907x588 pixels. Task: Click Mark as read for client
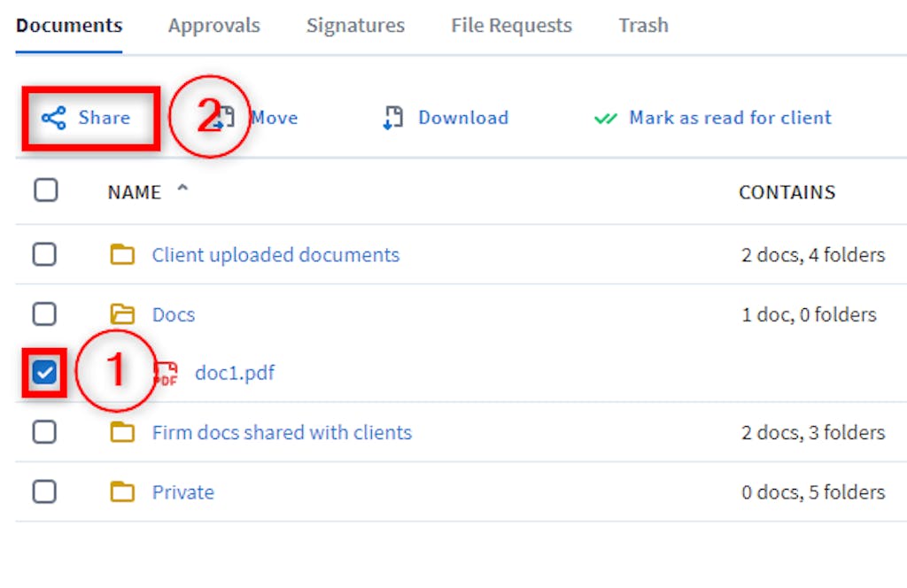point(730,118)
